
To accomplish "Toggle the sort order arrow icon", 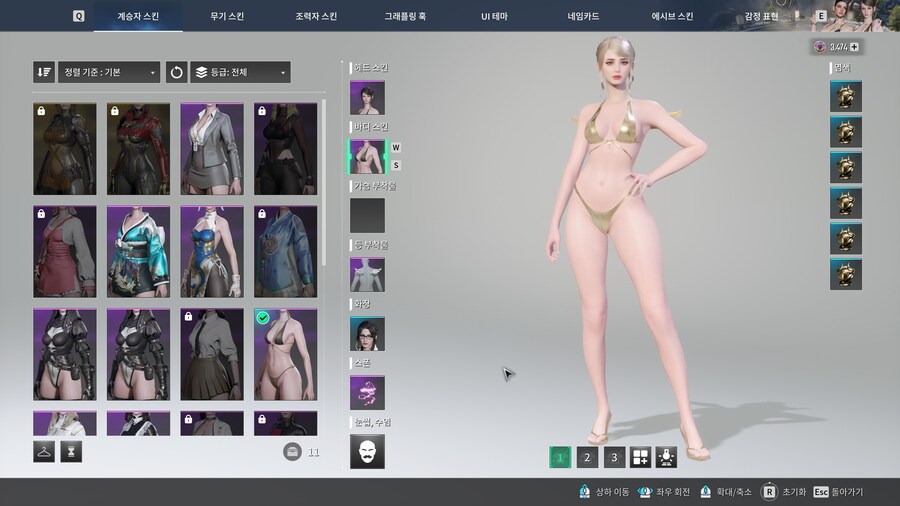I will [44, 72].
